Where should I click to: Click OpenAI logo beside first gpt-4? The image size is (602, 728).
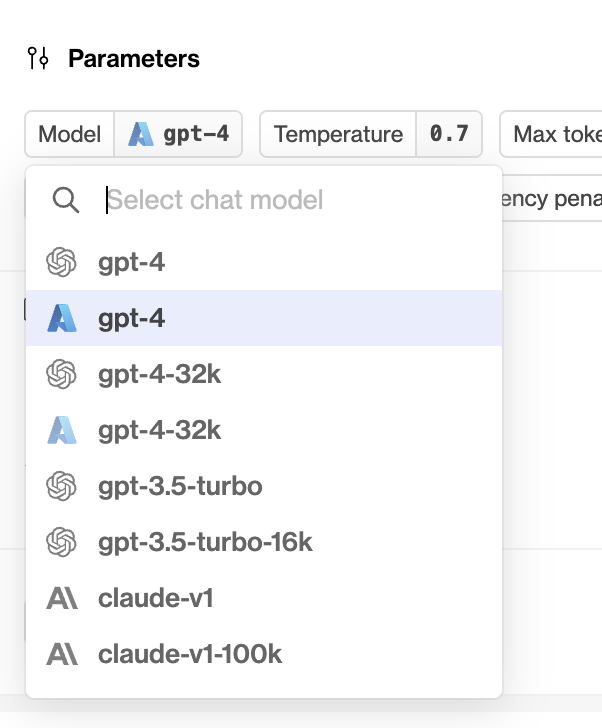tap(61, 262)
